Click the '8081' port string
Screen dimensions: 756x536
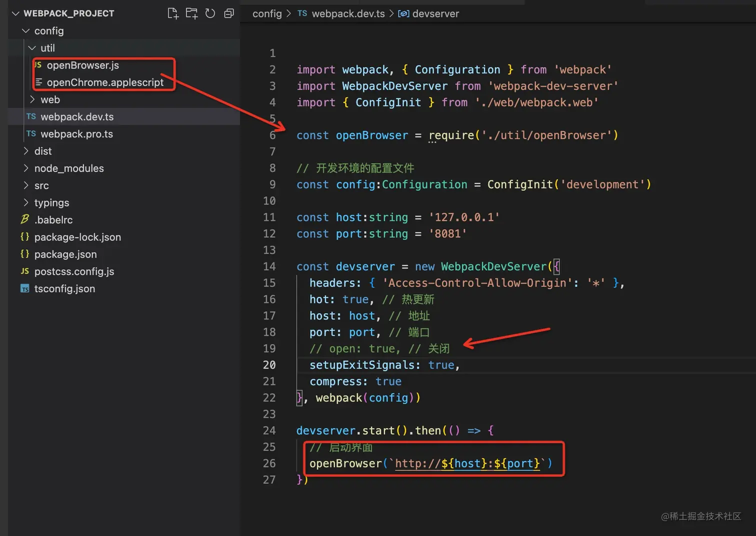point(447,234)
